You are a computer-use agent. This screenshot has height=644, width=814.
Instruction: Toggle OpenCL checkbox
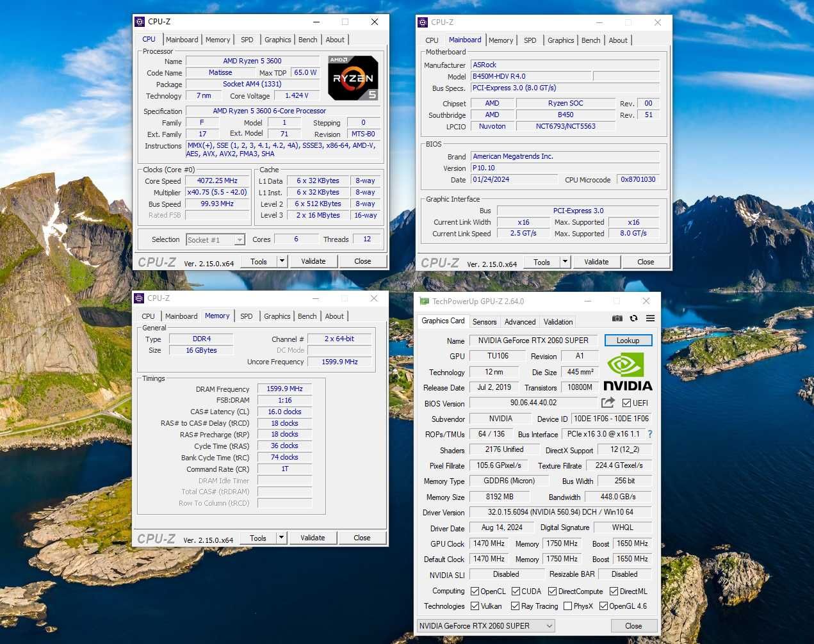pyautogui.click(x=475, y=592)
